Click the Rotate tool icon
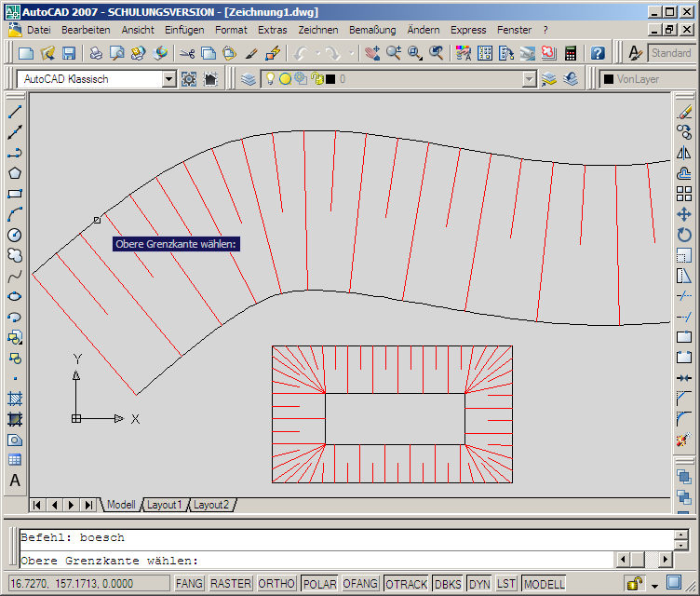Screen dimensions: 700x596 click(684, 235)
